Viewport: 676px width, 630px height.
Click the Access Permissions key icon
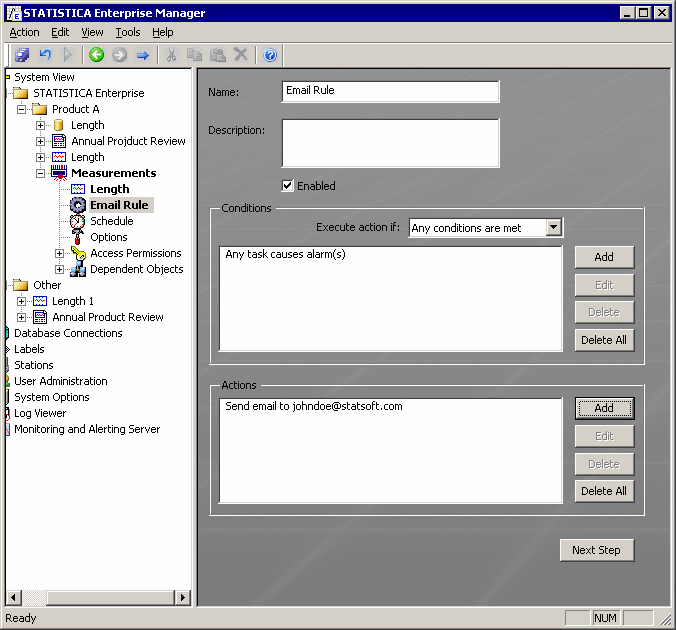point(78,253)
